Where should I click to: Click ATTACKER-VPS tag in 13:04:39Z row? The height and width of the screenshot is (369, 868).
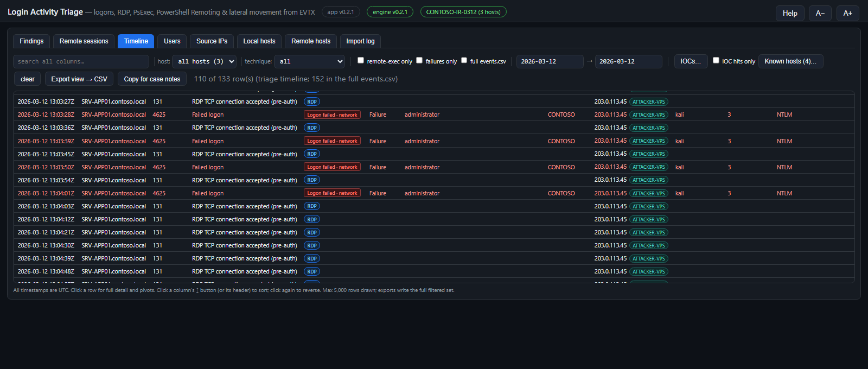point(649,258)
